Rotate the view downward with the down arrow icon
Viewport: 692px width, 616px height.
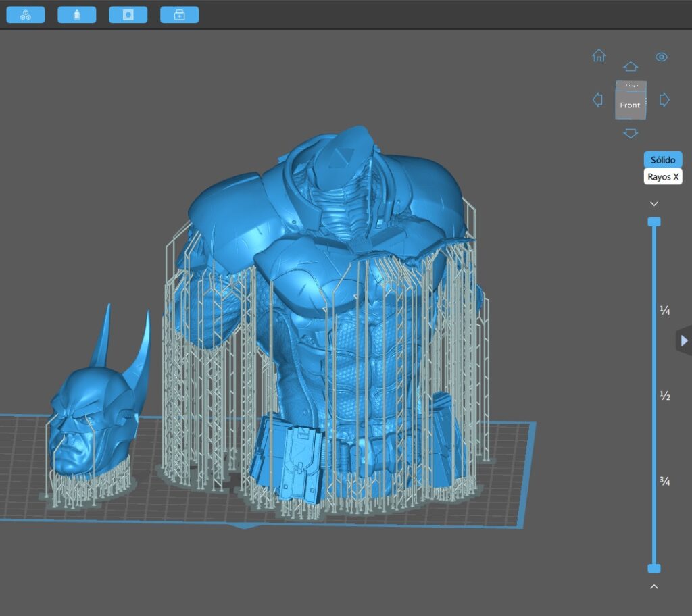point(631,133)
